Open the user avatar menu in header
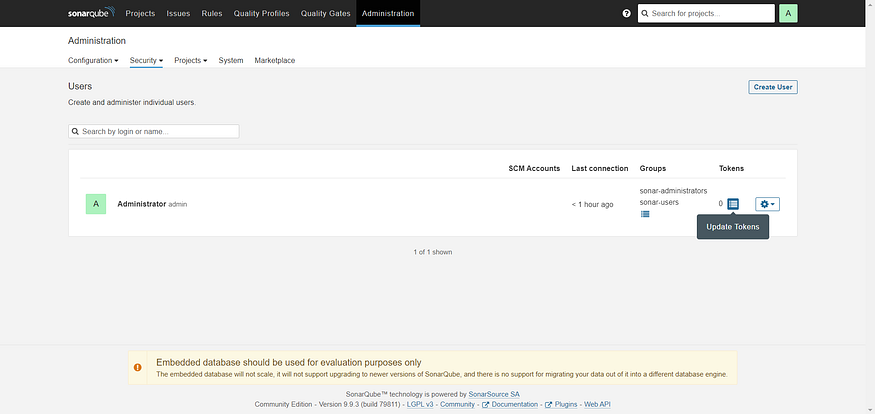This screenshot has height=414, width=875. click(788, 13)
